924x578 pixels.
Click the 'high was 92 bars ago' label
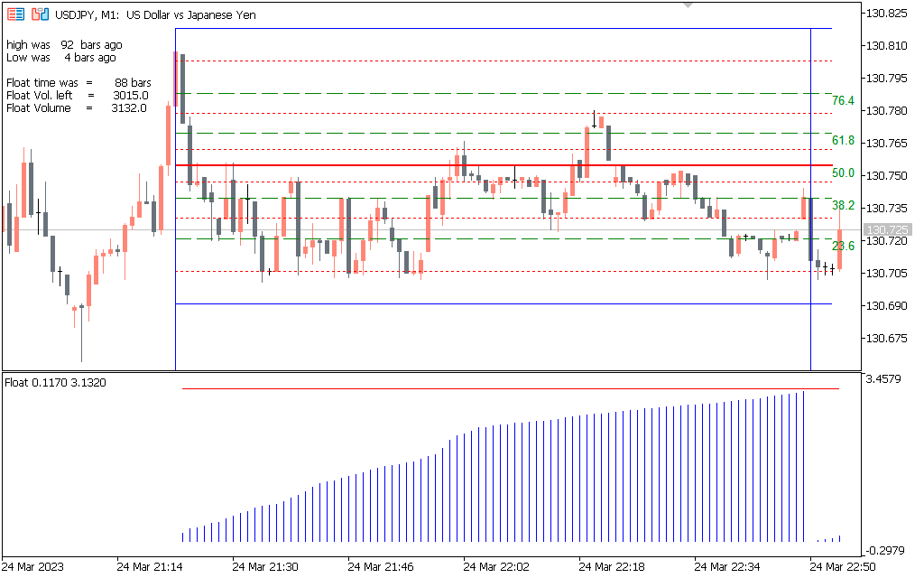click(x=64, y=44)
